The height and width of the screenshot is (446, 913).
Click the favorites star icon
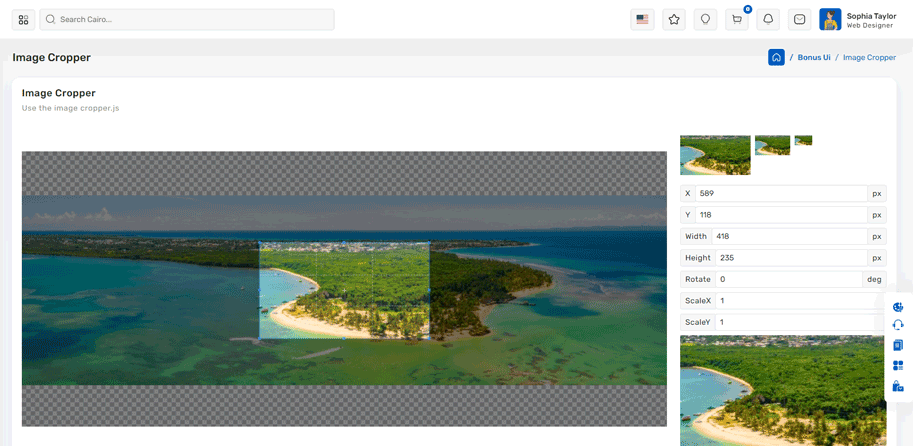point(674,19)
